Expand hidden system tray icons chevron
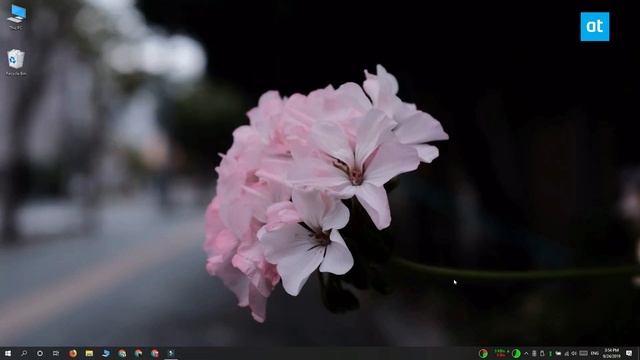The width and height of the screenshot is (640, 360). [x=526, y=353]
